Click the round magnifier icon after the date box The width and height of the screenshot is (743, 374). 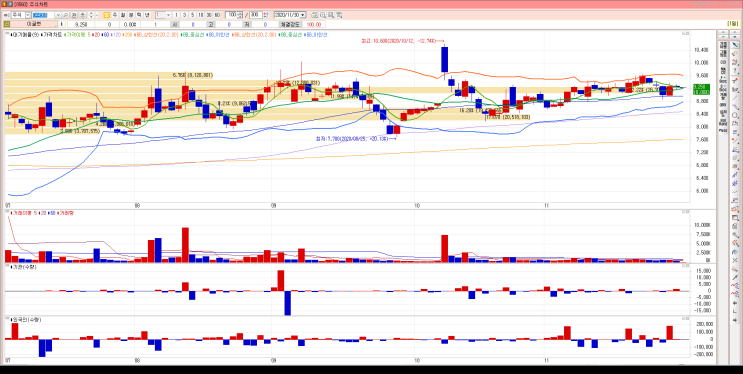pyautogui.click(x=323, y=15)
